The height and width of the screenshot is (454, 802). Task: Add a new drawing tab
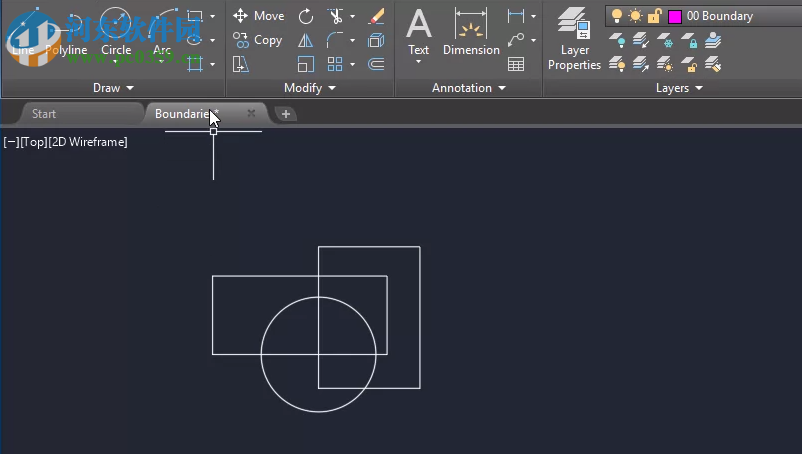285,114
